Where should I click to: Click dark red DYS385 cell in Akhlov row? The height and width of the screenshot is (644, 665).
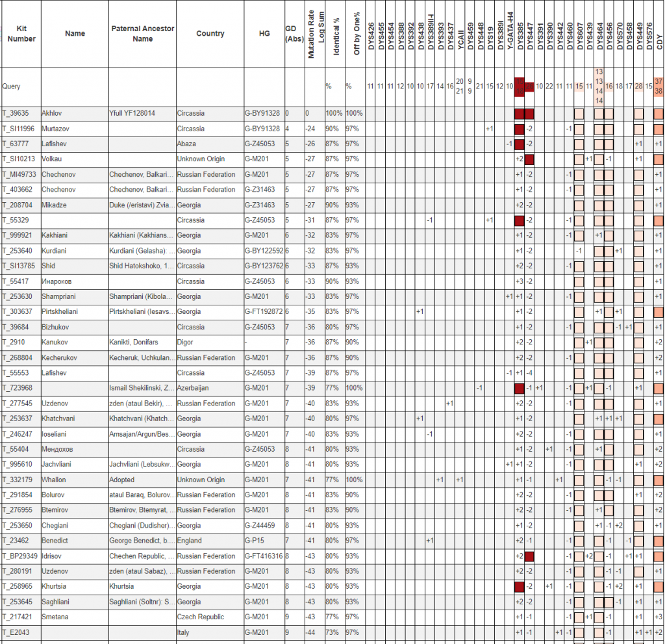519,114
